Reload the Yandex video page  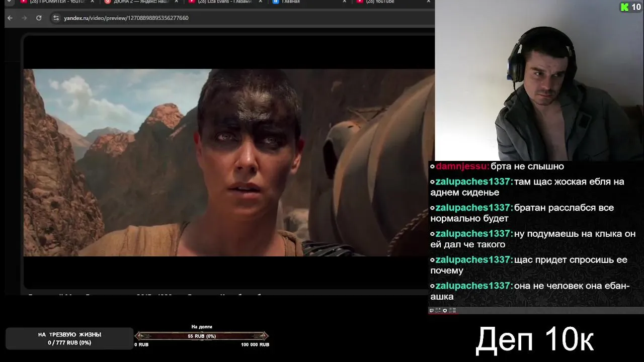[39, 18]
